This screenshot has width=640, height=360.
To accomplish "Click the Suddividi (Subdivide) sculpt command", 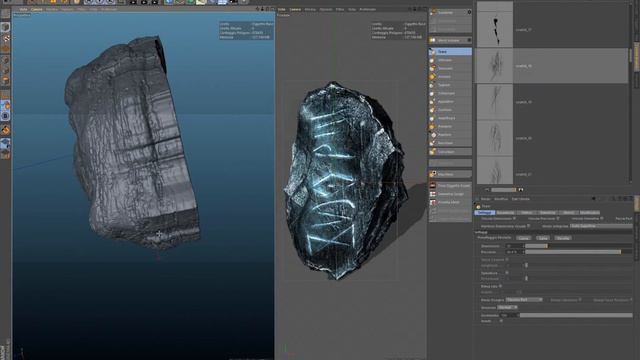I will pyautogui.click(x=447, y=13).
